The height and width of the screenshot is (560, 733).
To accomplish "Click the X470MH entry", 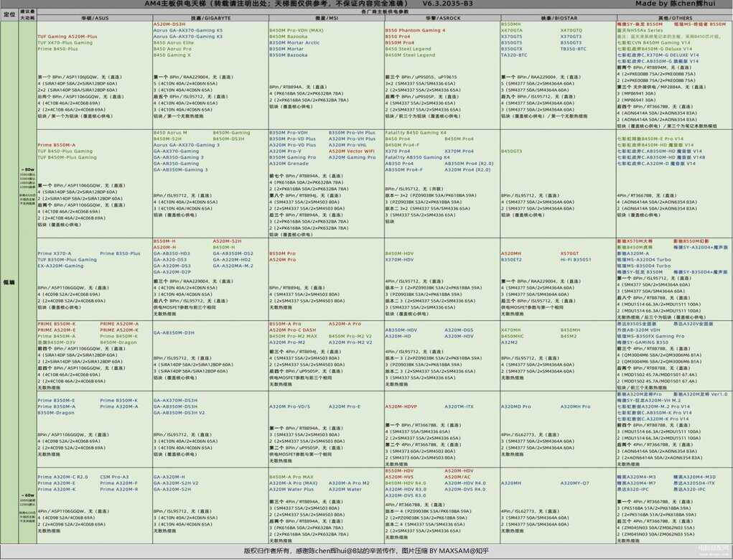I will [510, 330].
